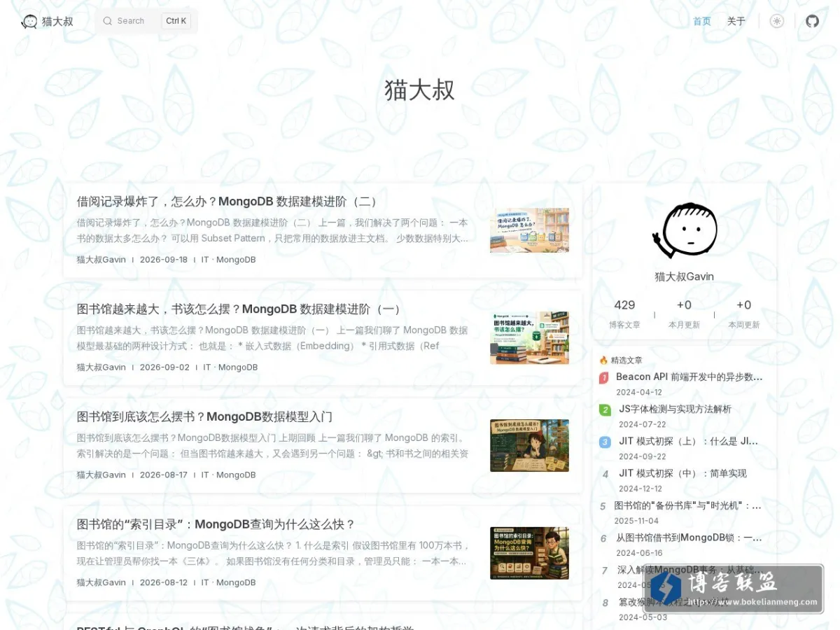Image resolution: width=840 pixels, height=630 pixels.
Task: Open post 图书馆到底该怎么摆书？MongoDB数据模型入门
Action: [x=204, y=417]
